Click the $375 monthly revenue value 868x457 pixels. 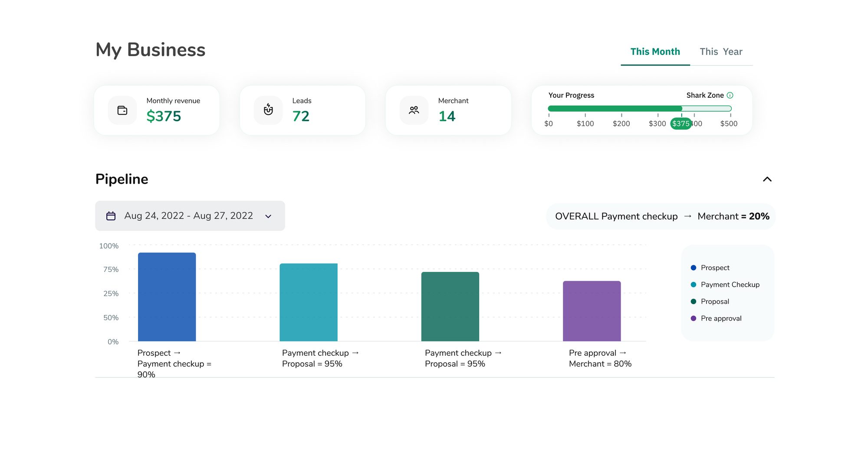tap(164, 116)
